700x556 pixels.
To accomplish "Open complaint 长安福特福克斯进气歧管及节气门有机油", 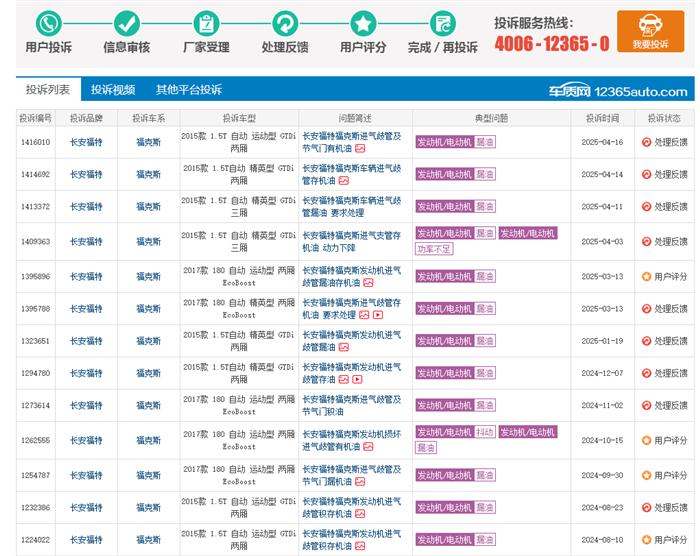I will point(352,142).
